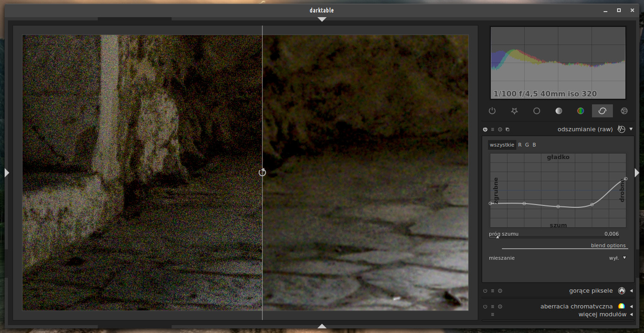Adjust the próg szumu slider

(554, 237)
